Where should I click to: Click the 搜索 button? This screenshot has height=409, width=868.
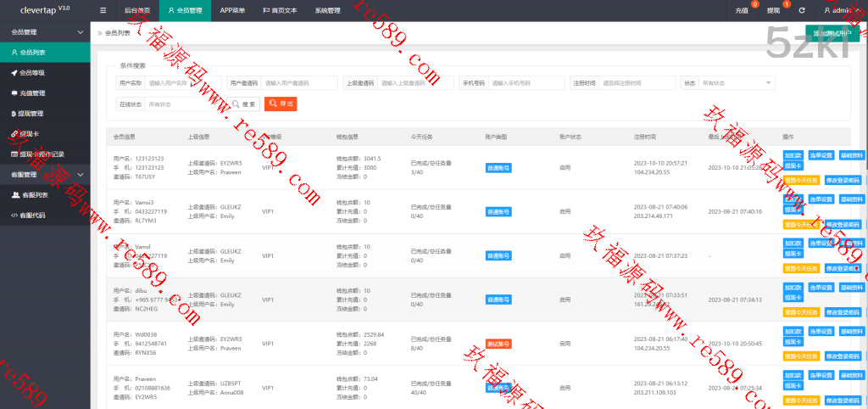245,104
